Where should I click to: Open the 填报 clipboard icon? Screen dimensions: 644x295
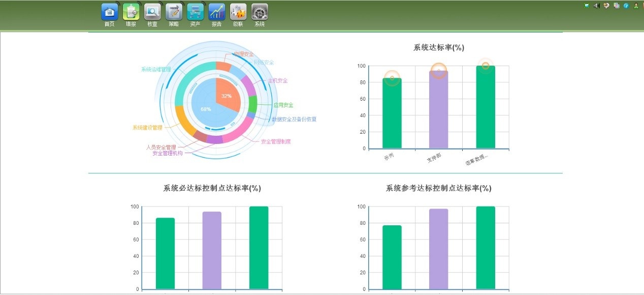tap(131, 12)
